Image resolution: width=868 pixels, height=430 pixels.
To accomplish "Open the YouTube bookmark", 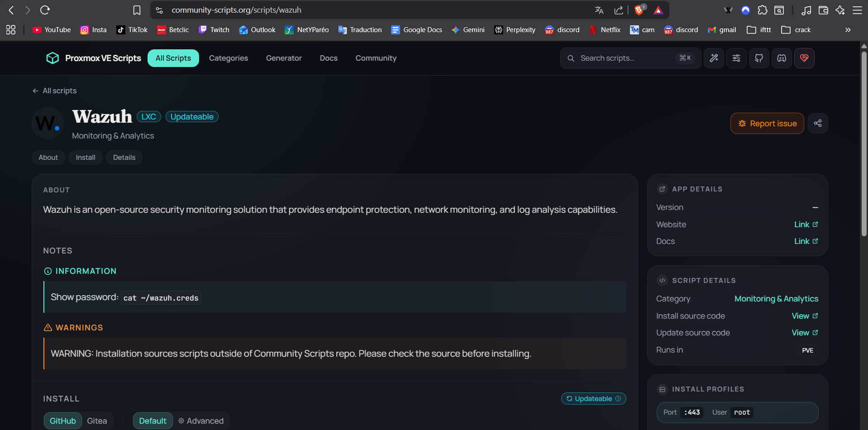I will pyautogui.click(x=52, y=30).
